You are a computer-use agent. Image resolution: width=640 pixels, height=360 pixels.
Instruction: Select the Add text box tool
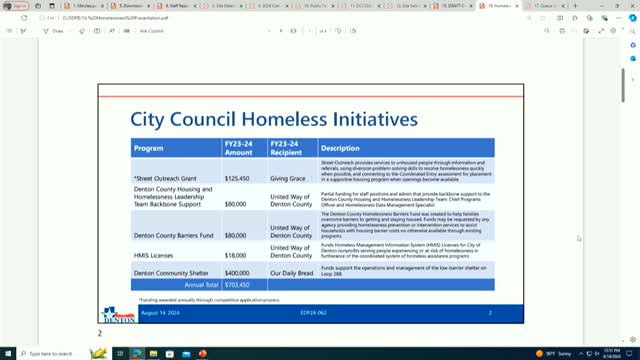[97, 31]
